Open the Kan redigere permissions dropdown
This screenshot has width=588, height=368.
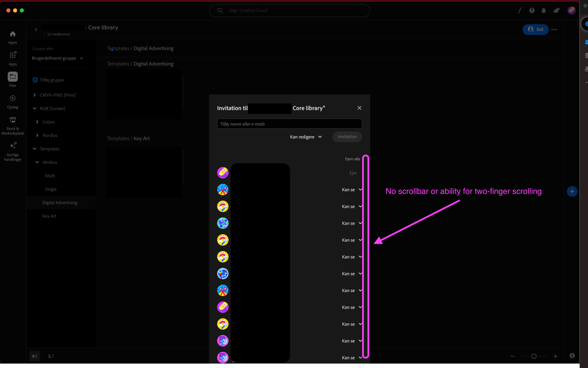pos(305,137)
